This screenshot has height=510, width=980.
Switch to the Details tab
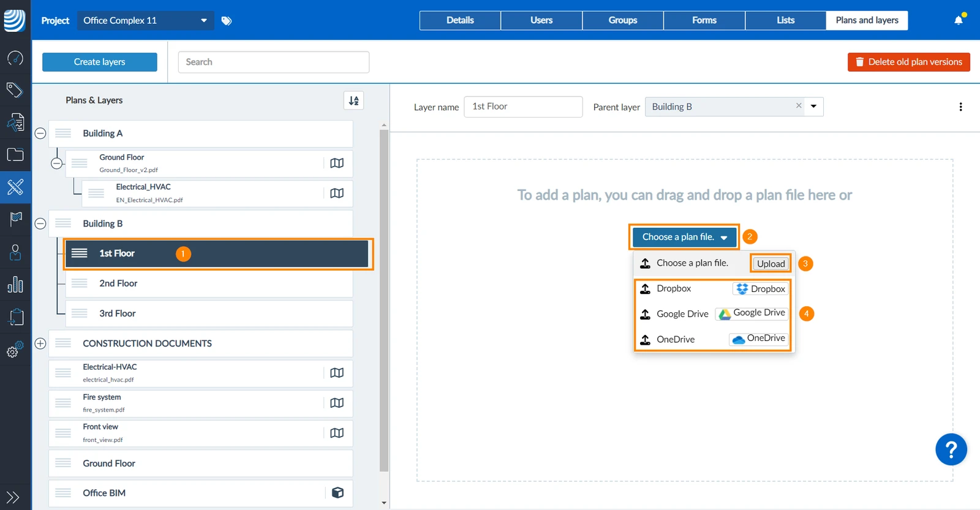(x=460, y=20)
